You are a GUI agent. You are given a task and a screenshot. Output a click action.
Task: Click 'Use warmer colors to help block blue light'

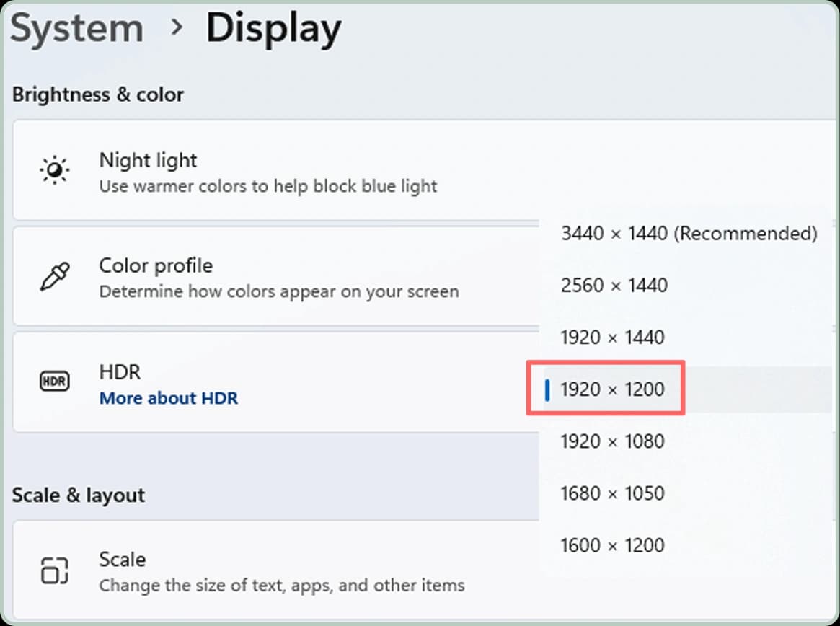[x=268, y=186]
